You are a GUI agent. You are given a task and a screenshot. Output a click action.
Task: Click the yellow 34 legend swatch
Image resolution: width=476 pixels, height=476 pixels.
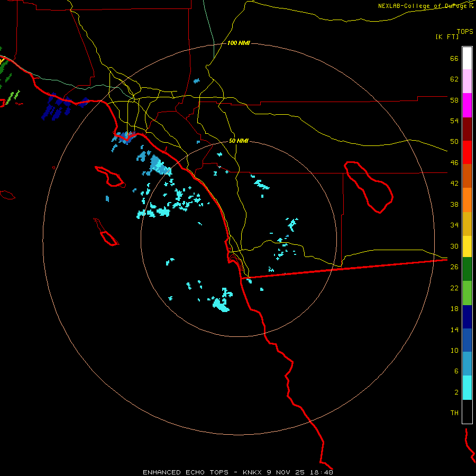tap(467, 246)
